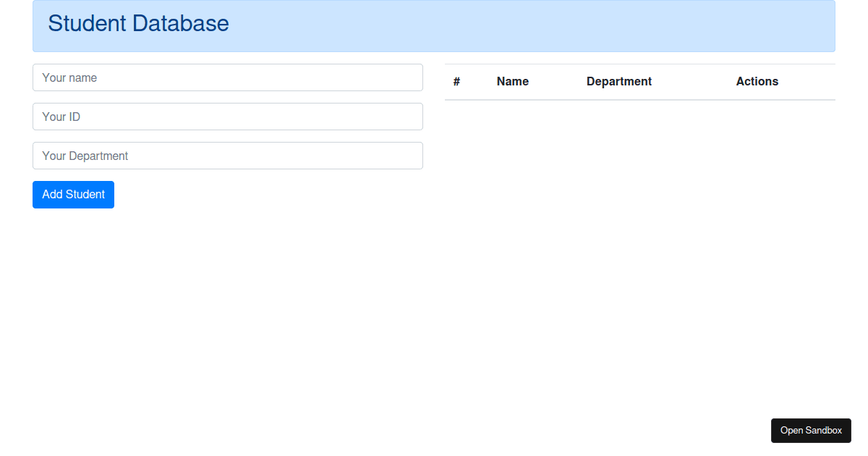
Task: Click the table header row
Action: [640, 81]
